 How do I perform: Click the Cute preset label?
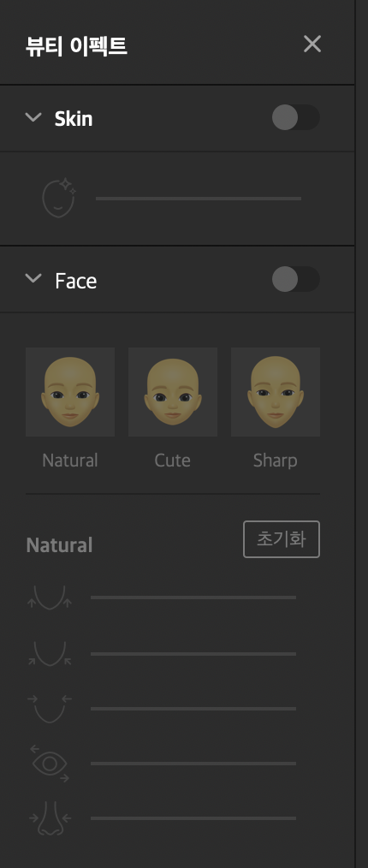pos(173,461)
